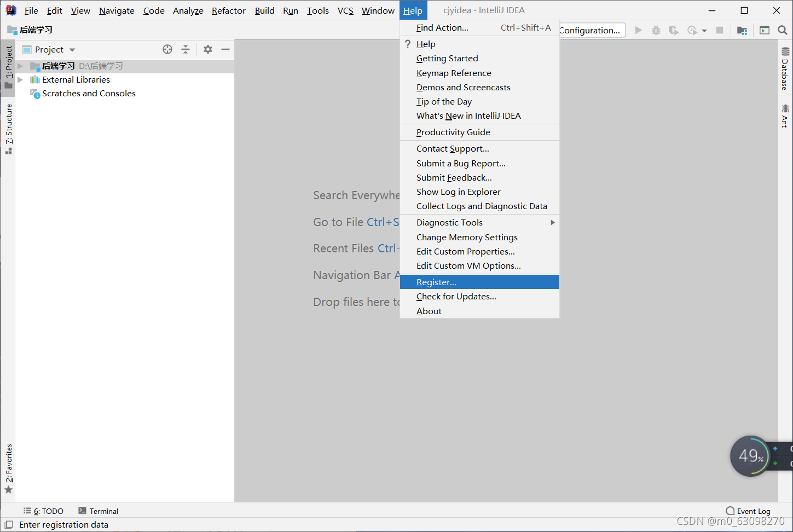The image size is (793, 532).
Task: Open the Edit menu
Action: tap(54, 10)
